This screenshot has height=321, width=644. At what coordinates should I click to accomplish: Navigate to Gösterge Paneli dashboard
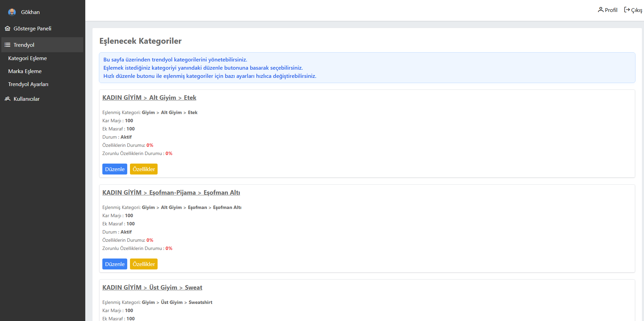32,29
